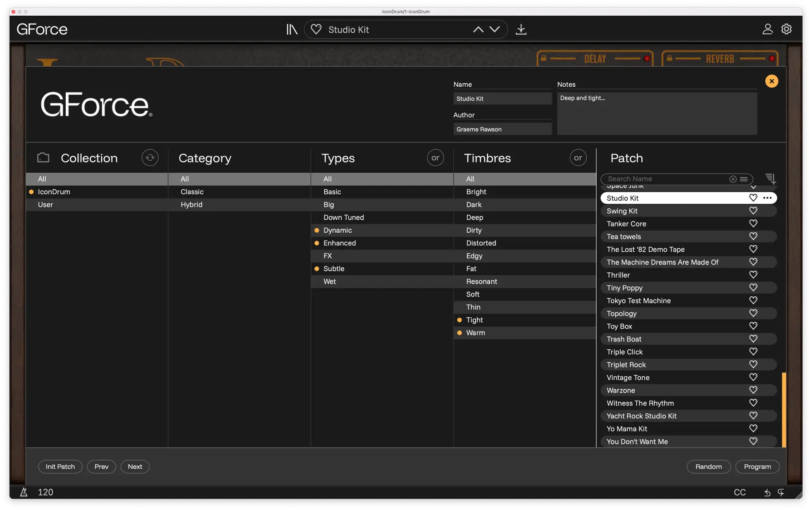The width and height of the screenshot is (812, 510).
Task: Select the Hybrid category
Action: coord(240,205)
